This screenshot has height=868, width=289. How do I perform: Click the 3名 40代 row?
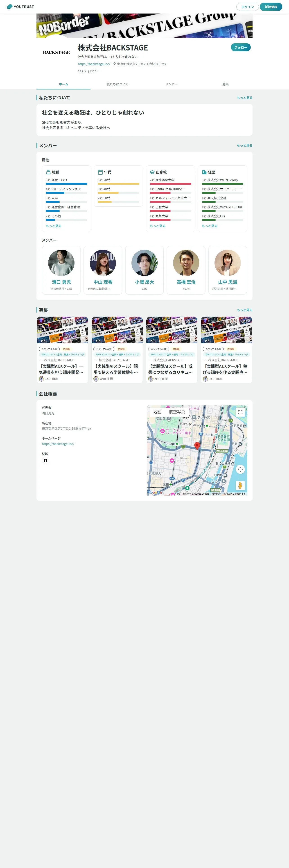point(118,191)
